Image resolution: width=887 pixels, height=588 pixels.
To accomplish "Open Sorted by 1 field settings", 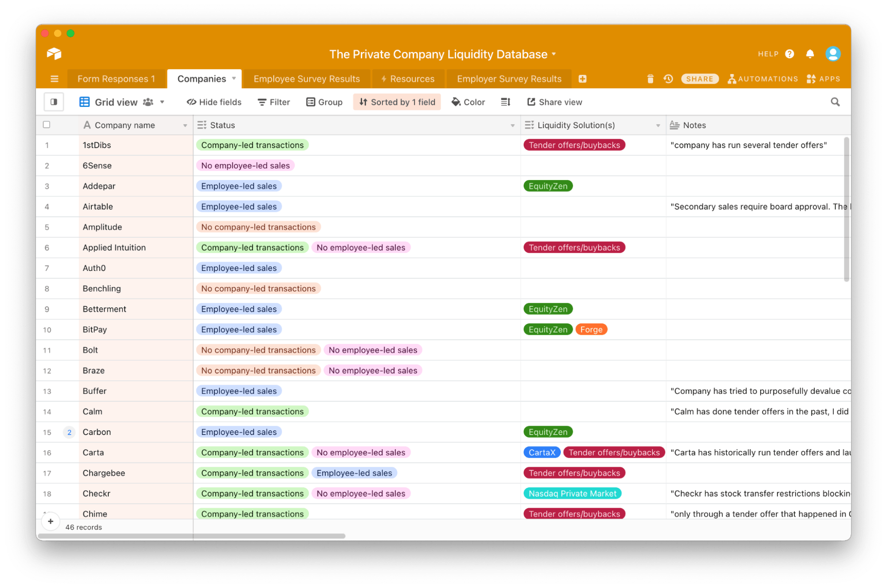I will point(397,102).
